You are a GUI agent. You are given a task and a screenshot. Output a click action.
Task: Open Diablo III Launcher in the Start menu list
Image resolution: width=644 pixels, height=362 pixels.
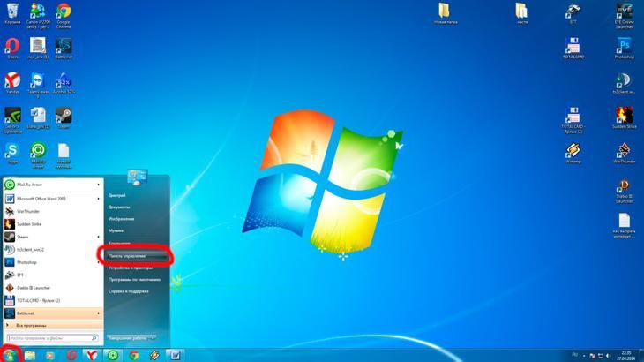[53, 288]
